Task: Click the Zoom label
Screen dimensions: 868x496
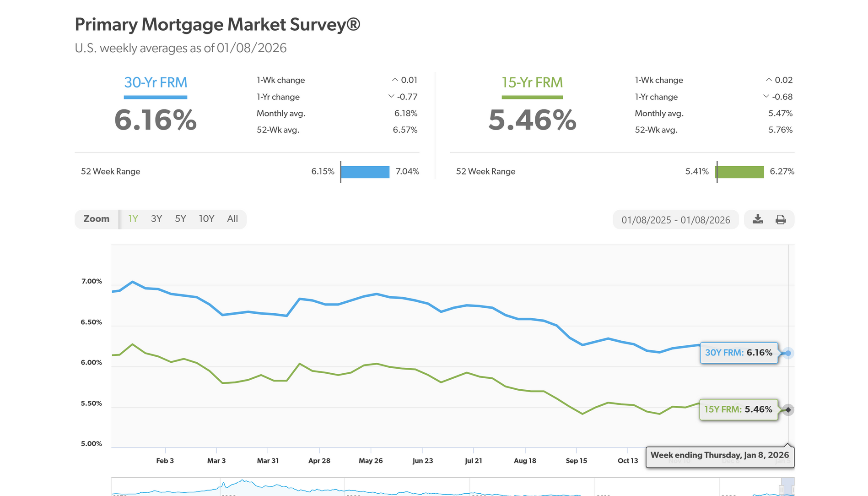Action: 97,219
